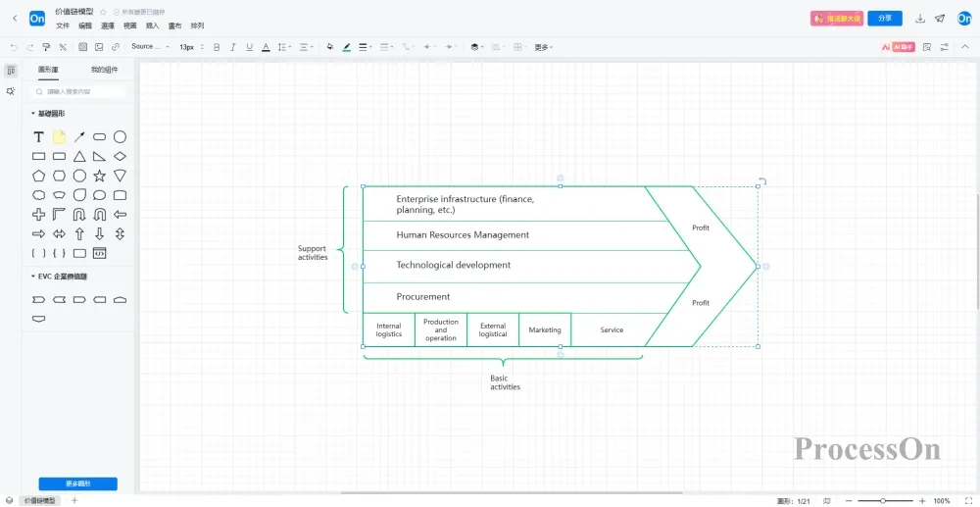Switch to the 我的组件 tab
The width and height of the screenshot is (980, 507).
pos(104,70)
